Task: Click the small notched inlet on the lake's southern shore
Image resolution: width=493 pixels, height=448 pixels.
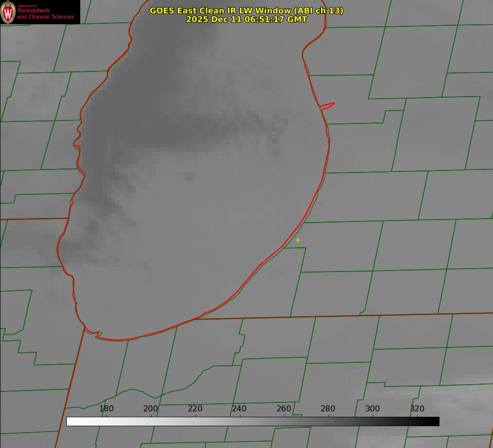Action: (x=98, y=335)
